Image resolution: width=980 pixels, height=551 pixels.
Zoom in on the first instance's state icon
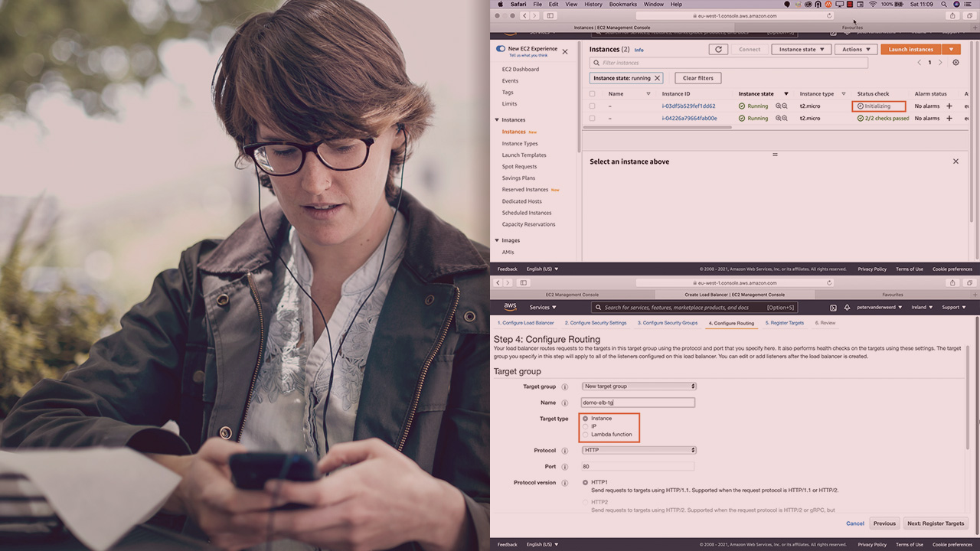[779, 106]
